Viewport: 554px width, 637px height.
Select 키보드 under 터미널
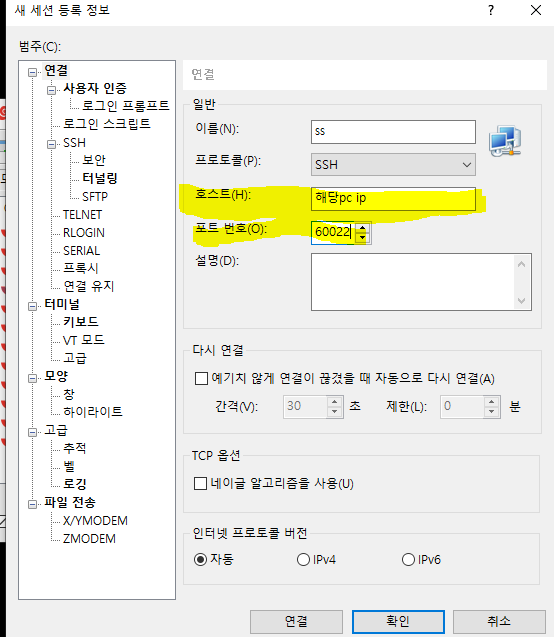coord(80,322)
